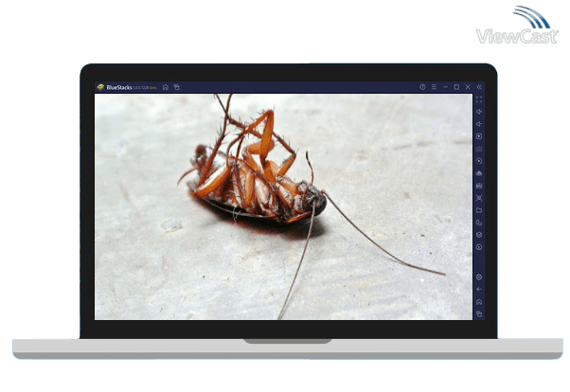Click the volume down sidebar icon
This screenshot has width=570, height=392.
479,124
